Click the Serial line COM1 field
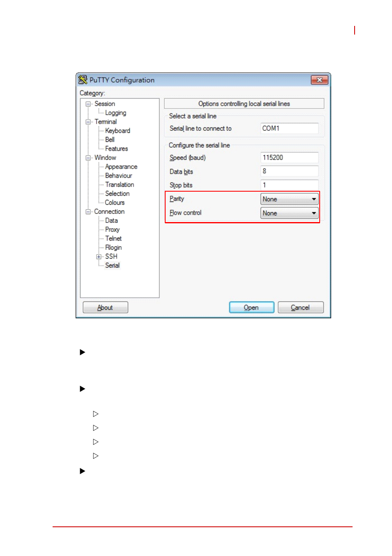This screenshot has width=392, height=556. pyautogui.click(x=289, y=128)
